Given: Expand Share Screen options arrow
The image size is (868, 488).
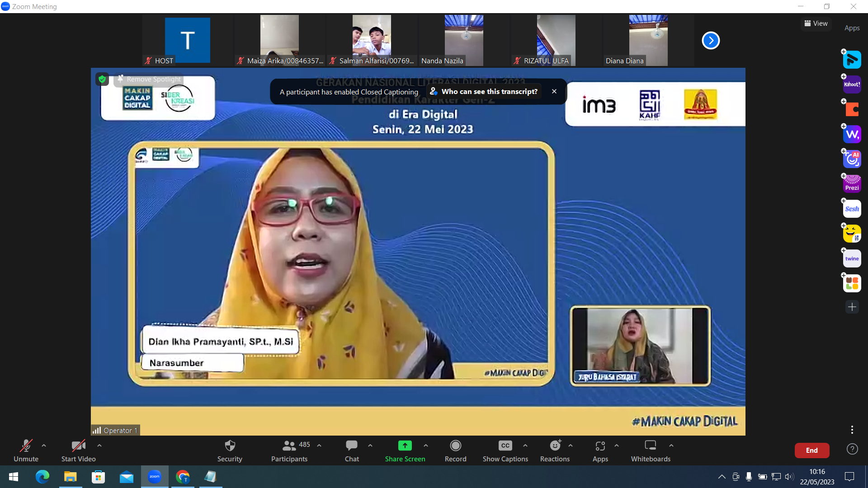Looking at the screenshot, I should coord(426,446).
